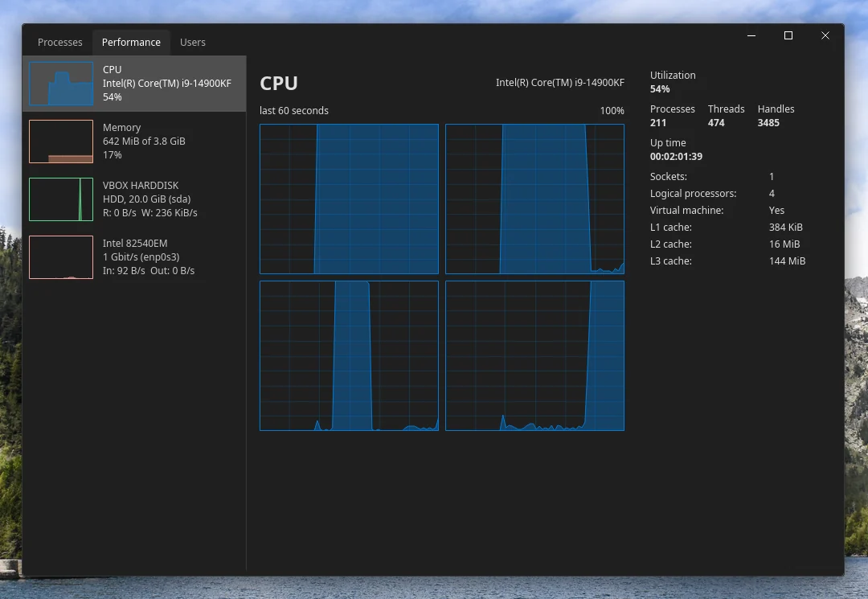Image resolution: width=868 pixels, height=599 pixels.
Task: Click the Processes count 211
Action: point(658,123)
